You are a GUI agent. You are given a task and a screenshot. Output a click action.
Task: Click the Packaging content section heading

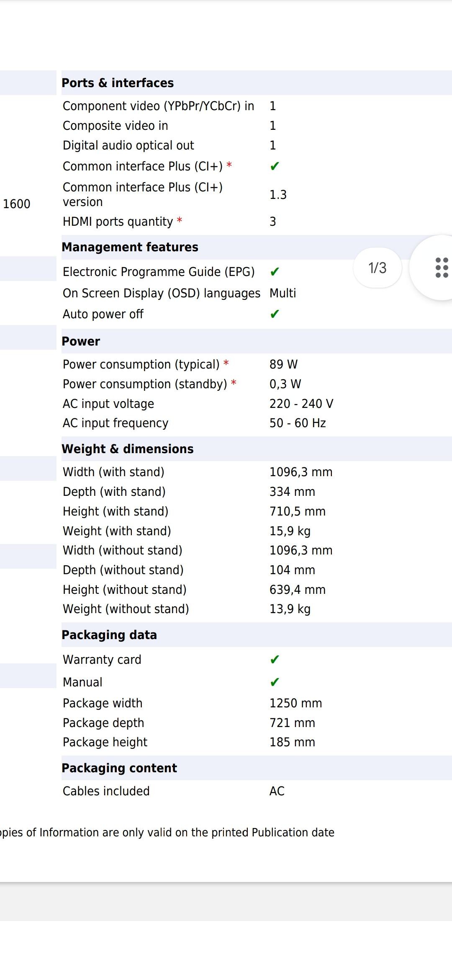coord(119,768)
